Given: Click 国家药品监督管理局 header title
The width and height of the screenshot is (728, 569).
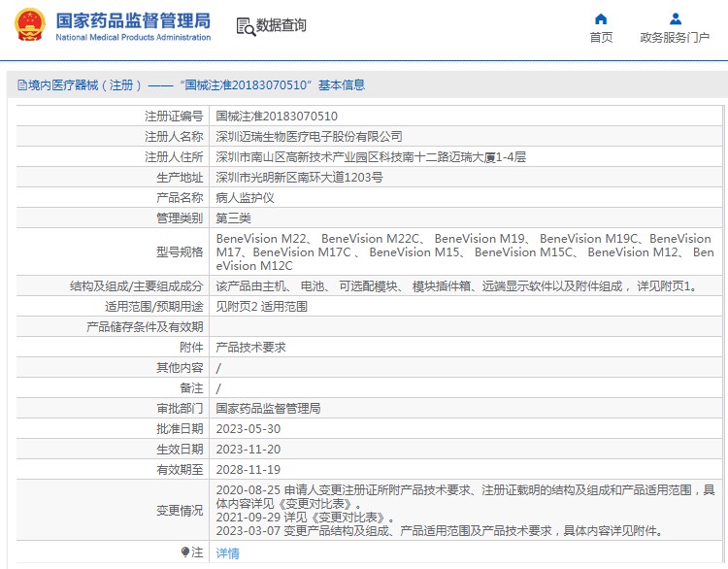Looking at the screenshot, I should pyautogui.click(x=133, y=21).
